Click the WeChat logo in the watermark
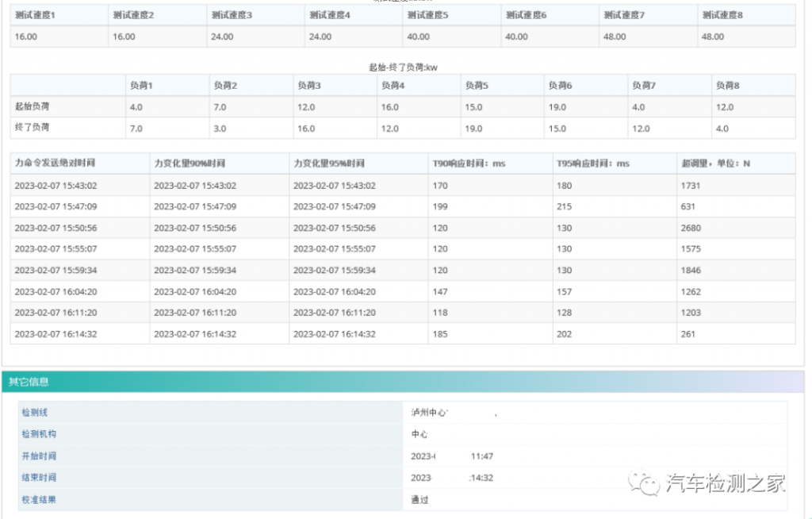This screenshot has width=812, height=519. click(644, 483)
